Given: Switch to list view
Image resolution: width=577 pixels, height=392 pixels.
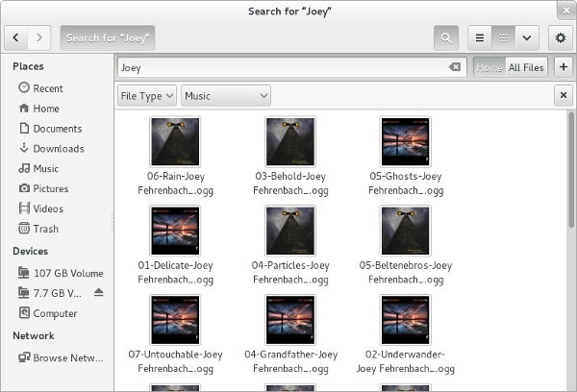Looking at the screenshot, I should pos(480,37).
